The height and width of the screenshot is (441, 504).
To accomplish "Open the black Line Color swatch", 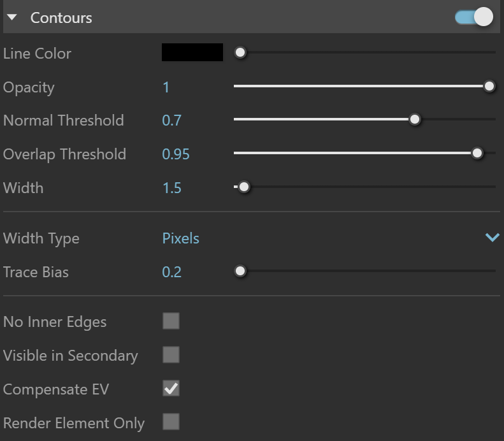I will 192,52.
